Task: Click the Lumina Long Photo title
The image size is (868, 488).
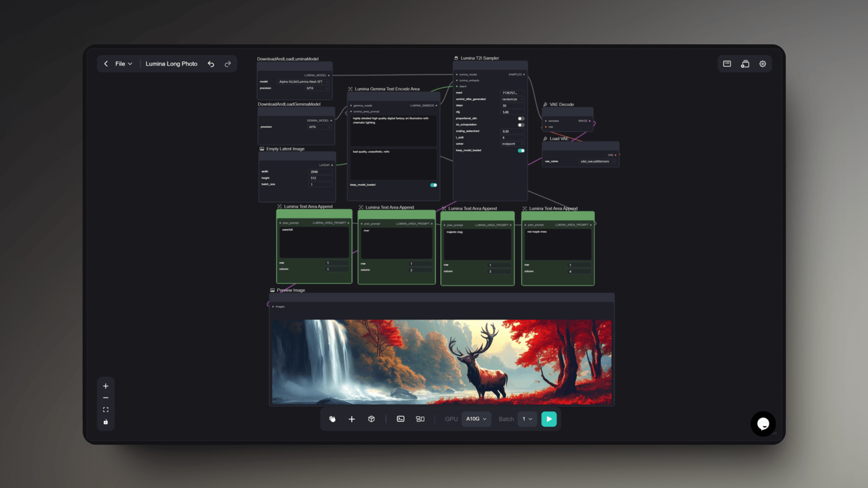Action: tap(171, 64)
